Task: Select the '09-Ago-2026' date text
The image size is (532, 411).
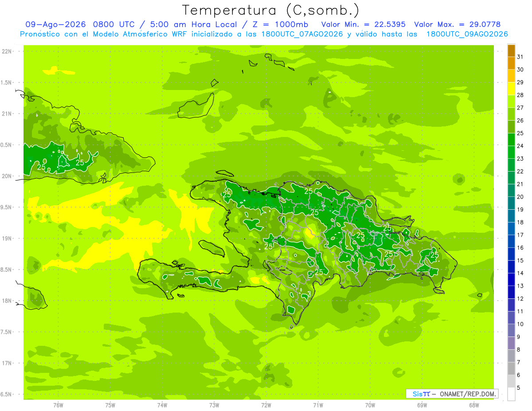Action: click(55, 24)
